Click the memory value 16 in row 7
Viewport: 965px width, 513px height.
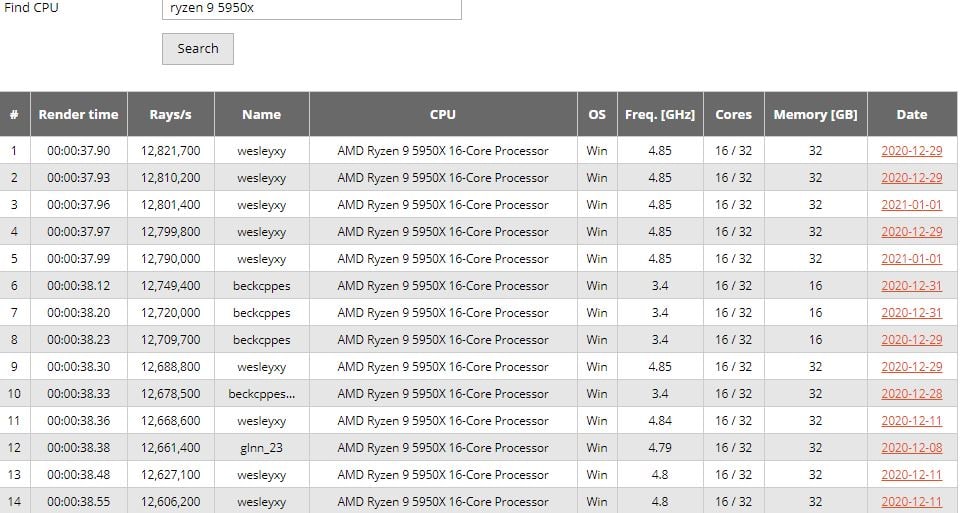pyautogui.click(x=815, y=313)
